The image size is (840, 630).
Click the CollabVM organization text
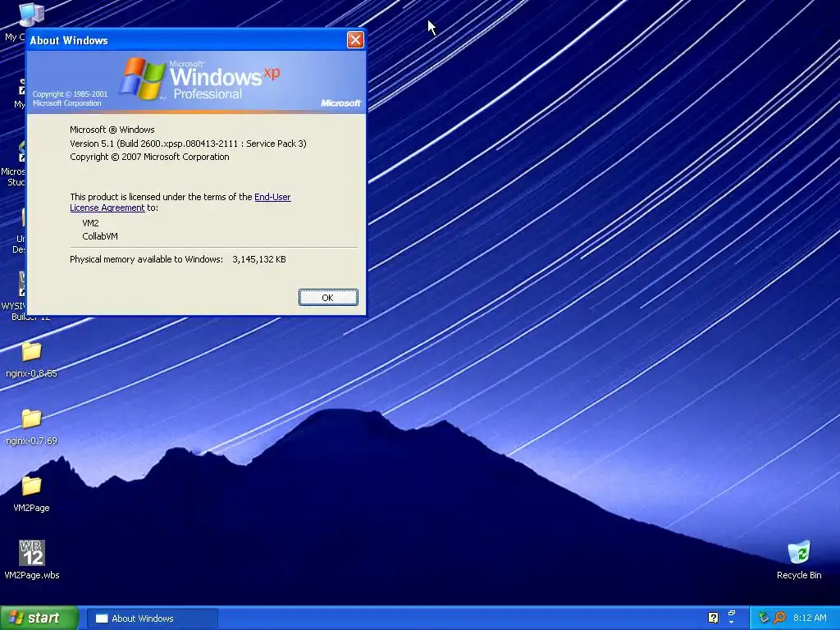click(x=100, y=236)
